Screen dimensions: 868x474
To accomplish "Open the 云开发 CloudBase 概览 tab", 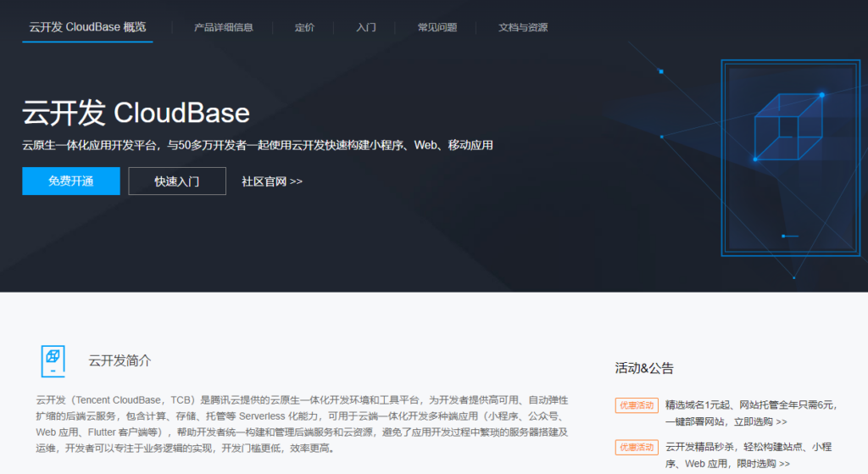I will [87, 27].
